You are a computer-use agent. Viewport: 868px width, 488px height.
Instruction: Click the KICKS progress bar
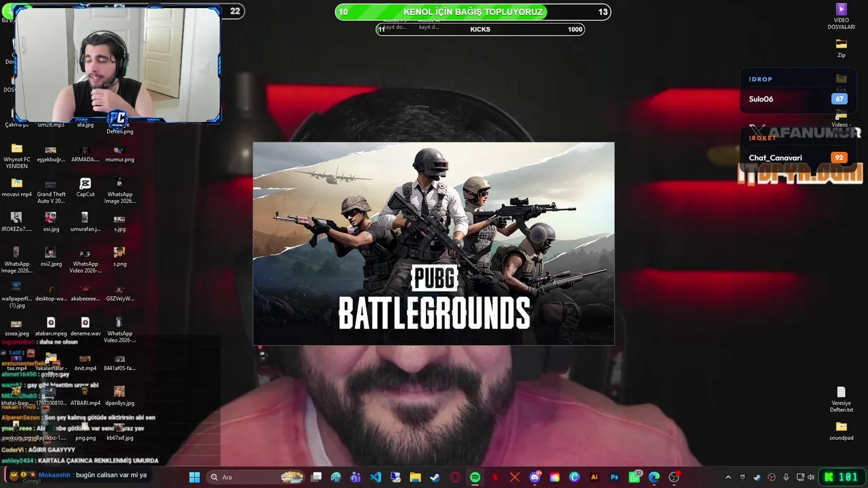coord(480,29)
